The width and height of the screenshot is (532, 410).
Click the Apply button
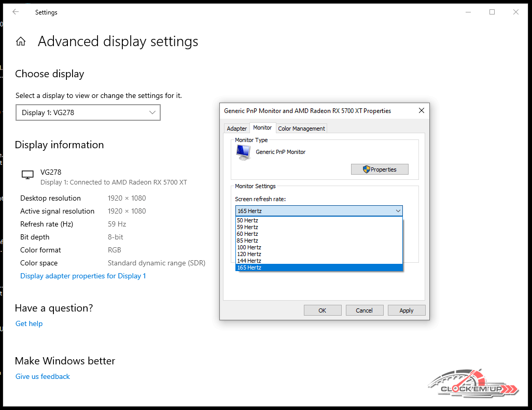(x=406, y=310)
